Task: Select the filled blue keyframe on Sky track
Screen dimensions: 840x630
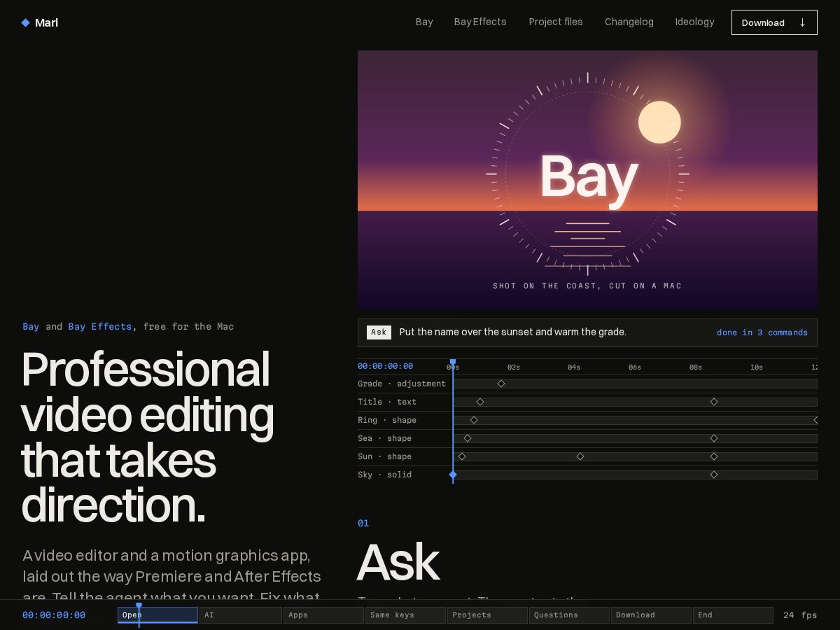Action: 453,475
